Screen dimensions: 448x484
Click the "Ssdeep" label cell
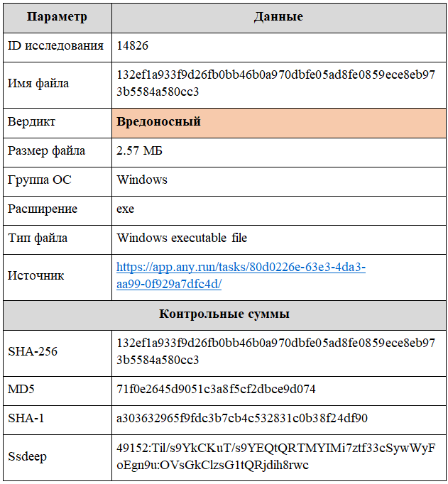[x=28, y=456]
